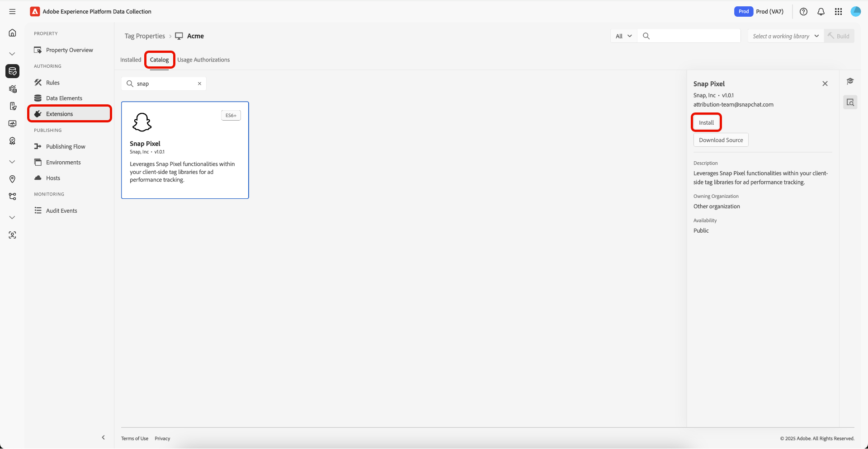Focus the extension search field containing snap
The height and width of the screenshot is (449, 868).
[x=164, y=84]
